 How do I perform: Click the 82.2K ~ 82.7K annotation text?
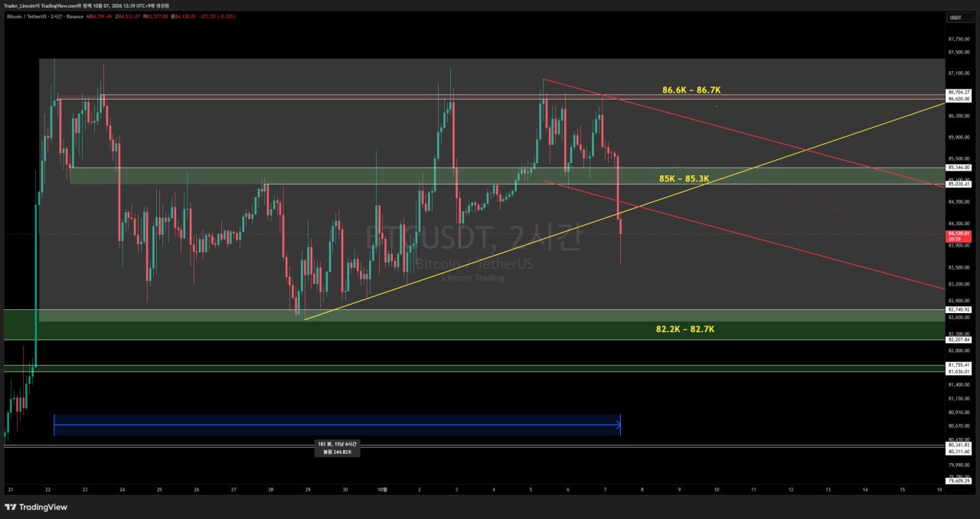point(684,329)
